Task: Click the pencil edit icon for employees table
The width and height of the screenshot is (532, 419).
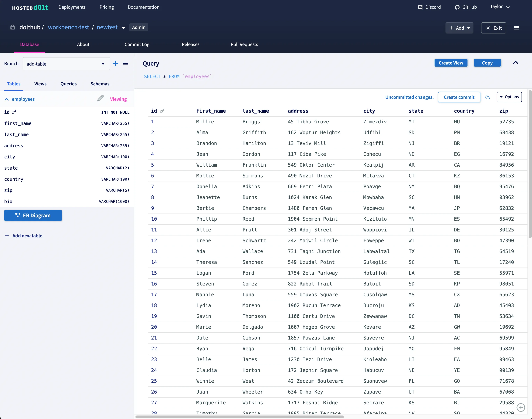Action: (100, 98)
